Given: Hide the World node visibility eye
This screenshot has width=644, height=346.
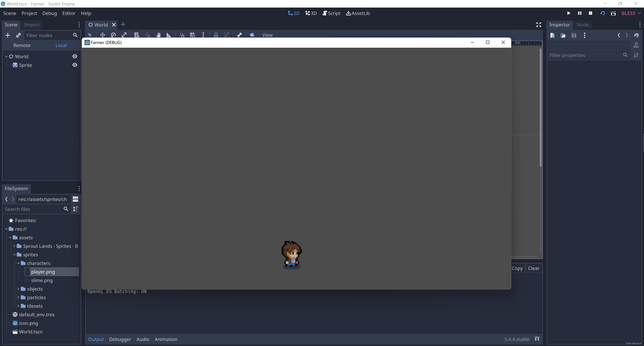Looking at the screenshot, I should click(74, 56).
